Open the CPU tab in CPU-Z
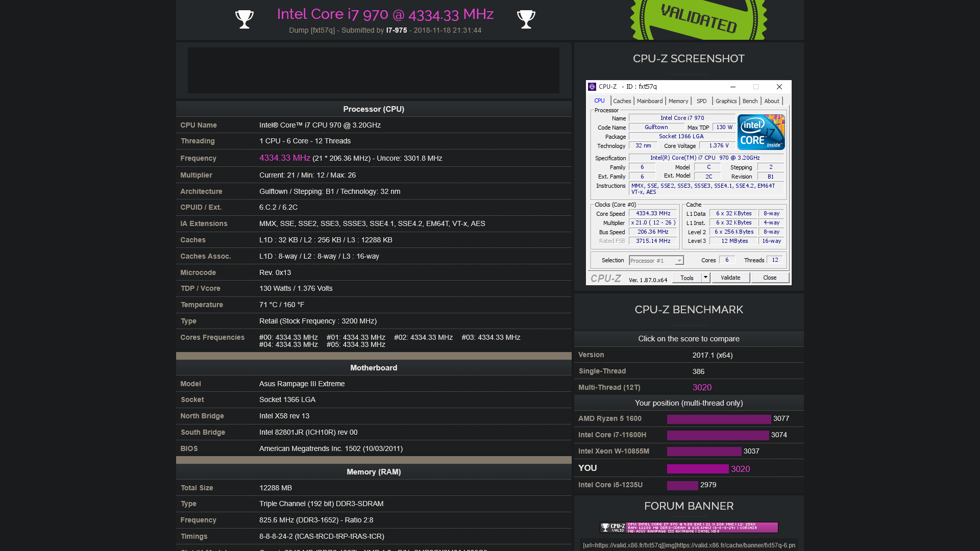This screenshot has height=551, width=980. pyautogui.click(x=599, y=101)
